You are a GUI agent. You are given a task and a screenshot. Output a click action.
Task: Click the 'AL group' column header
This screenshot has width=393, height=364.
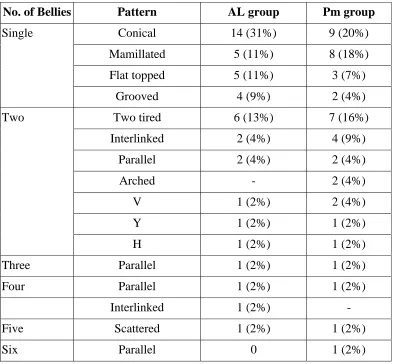(x=253, y=12)
